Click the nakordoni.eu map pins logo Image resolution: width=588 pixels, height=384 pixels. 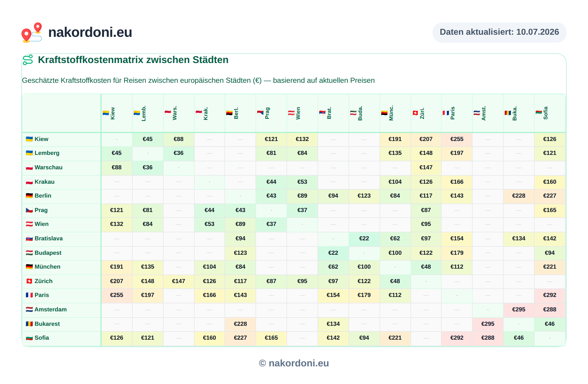coord(32,32)
